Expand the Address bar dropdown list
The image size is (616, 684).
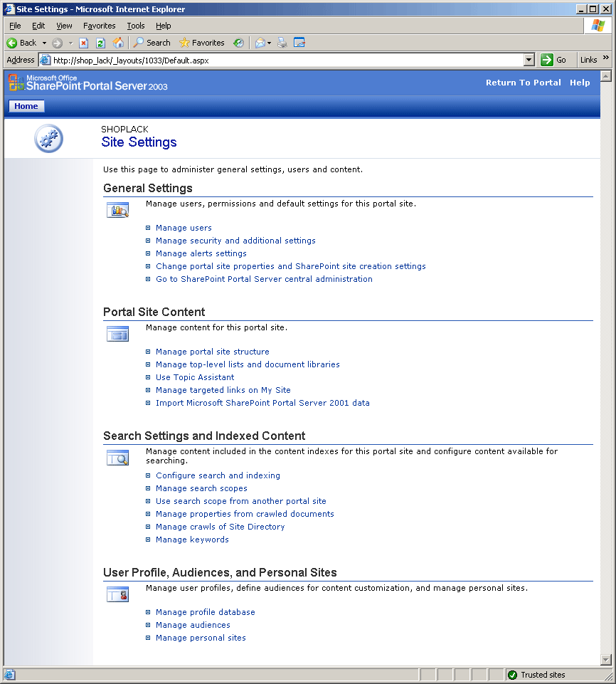click(x=529, y=60)
